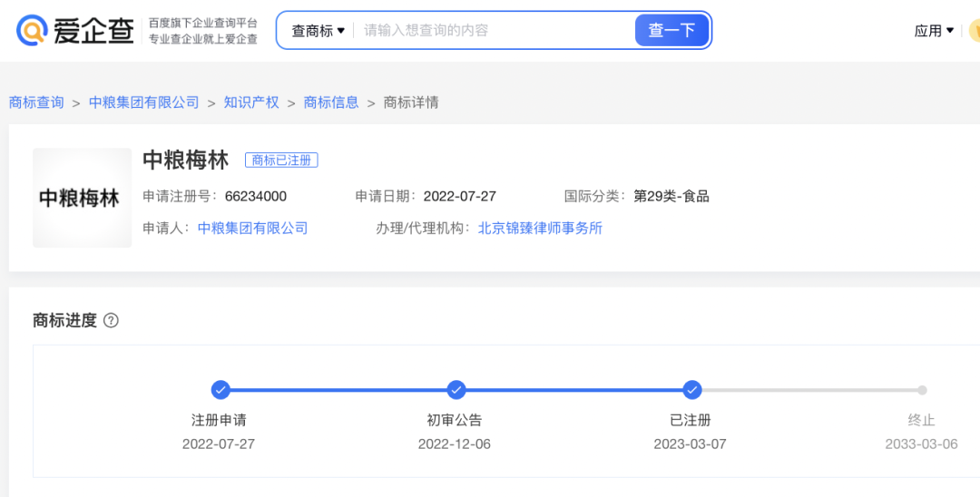Open 中粮集团有限公司 breadcrumb link
The image size is (980, 497).
[143, 102]
